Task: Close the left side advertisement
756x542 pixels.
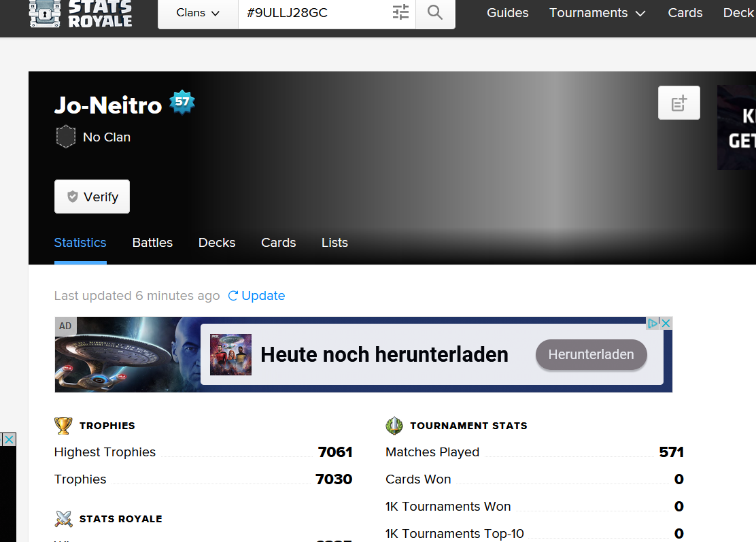Action: click(x=8, y=440)
